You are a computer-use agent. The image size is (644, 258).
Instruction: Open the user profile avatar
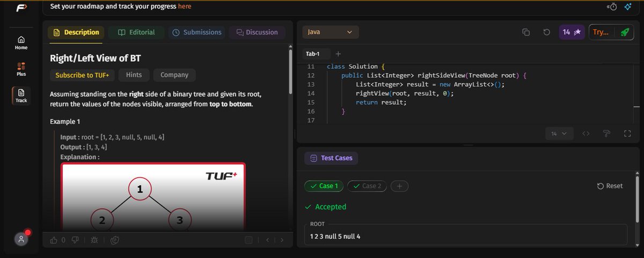click(21, 240)
